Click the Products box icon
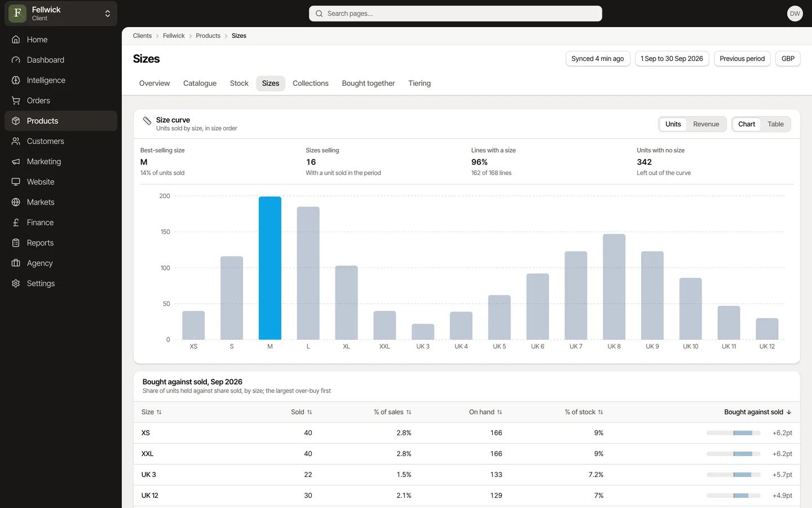This screenshot has height=508, width=812. point(16,121)
